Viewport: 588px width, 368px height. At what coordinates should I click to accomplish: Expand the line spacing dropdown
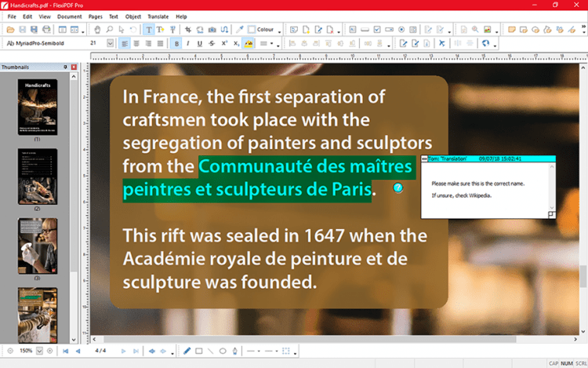(272, 43)
